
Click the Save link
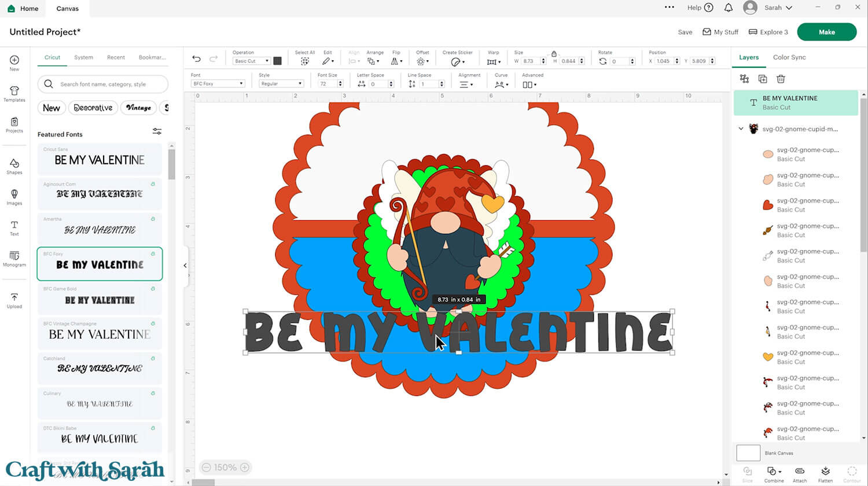tap(685, 32)
